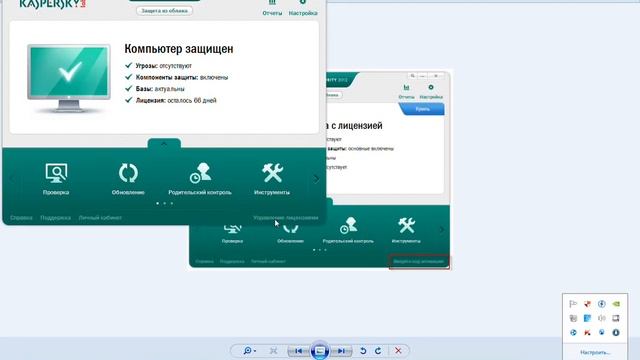Click red-white checkered tray icon
This screenshot has width=640, height=360.
tap(587, 304)
